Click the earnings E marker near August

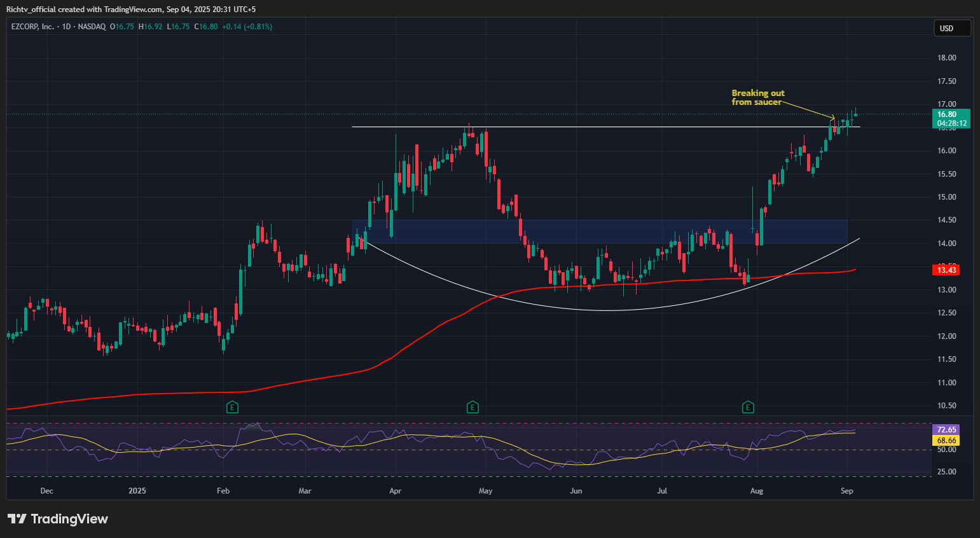tap(749, 407)
